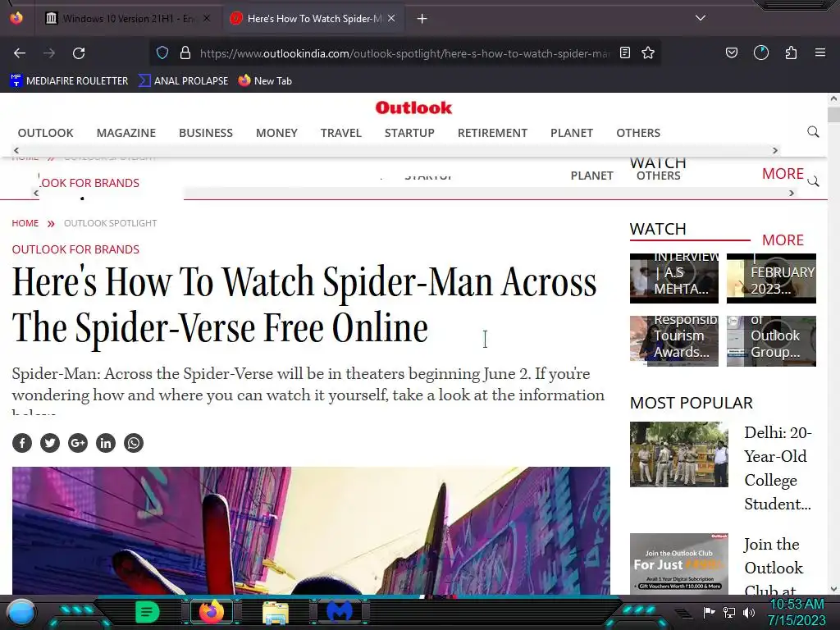The height and width of the screenshot is (630, 840).
Task: Reload the page with the refresh icon
Action: [x=79, y=53]
